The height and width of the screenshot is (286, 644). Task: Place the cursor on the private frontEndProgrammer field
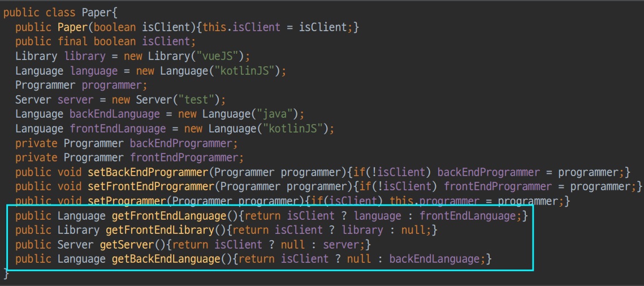click(183, 157)
